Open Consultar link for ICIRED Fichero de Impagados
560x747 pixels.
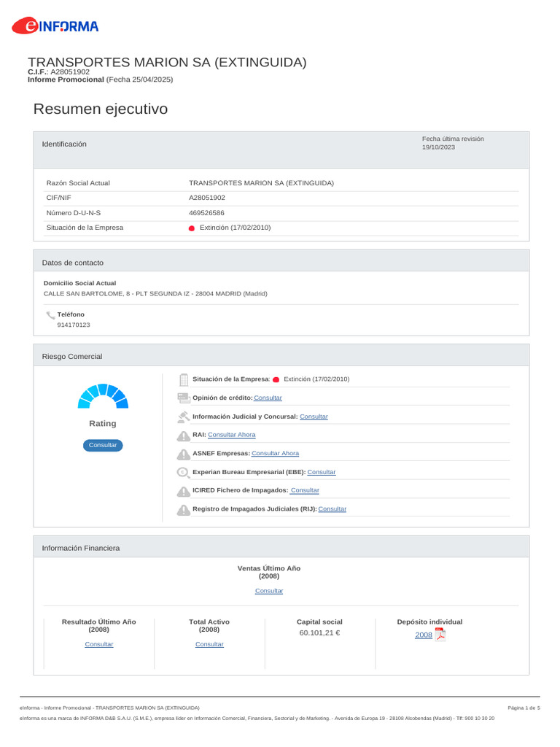point(305,490)
